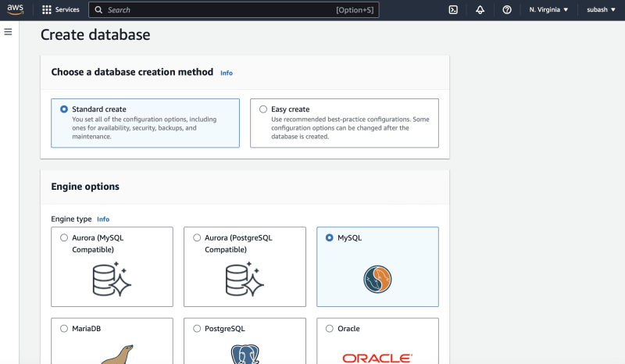Click the Create database heading

tap(95, 34)
